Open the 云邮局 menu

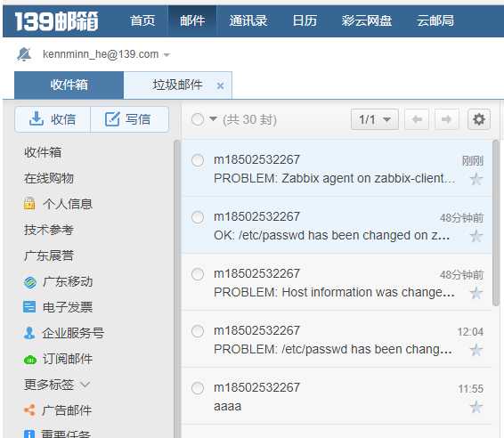(435, 20)
